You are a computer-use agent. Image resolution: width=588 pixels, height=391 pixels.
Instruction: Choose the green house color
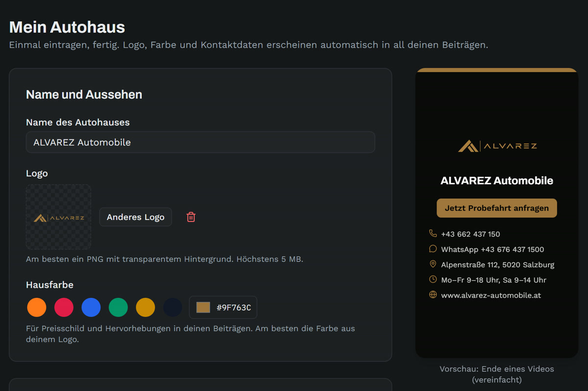[118, 307]
